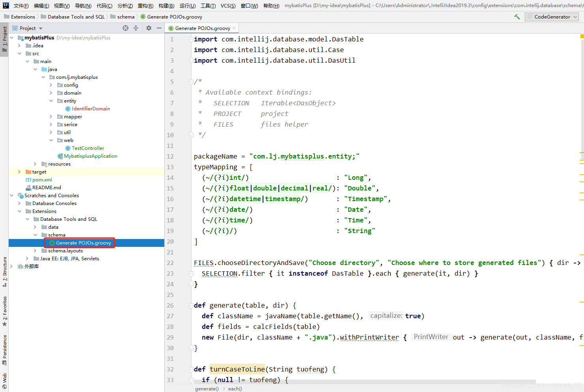Open the 重构(R) menu
This screenshot has height=392, width=584.
point(145,6)
